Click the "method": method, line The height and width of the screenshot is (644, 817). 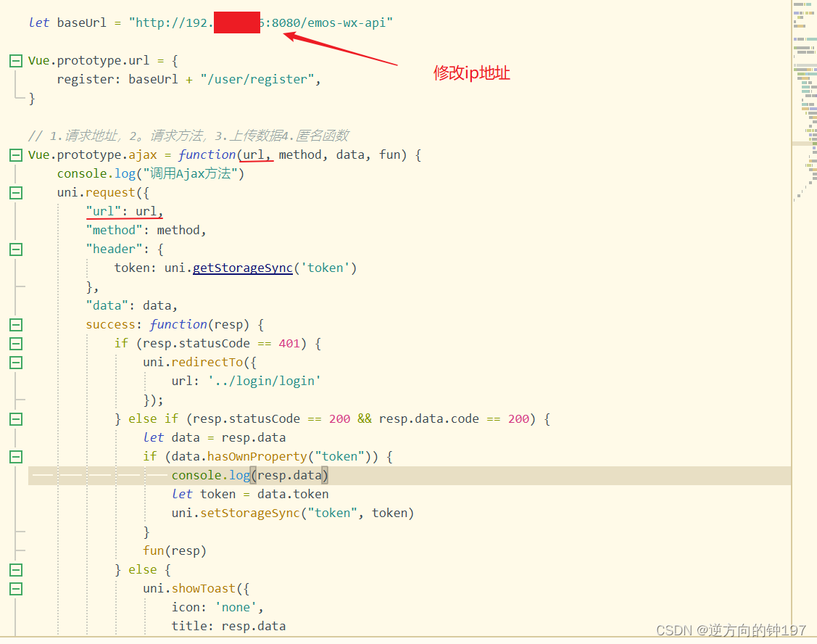[146, 230]
